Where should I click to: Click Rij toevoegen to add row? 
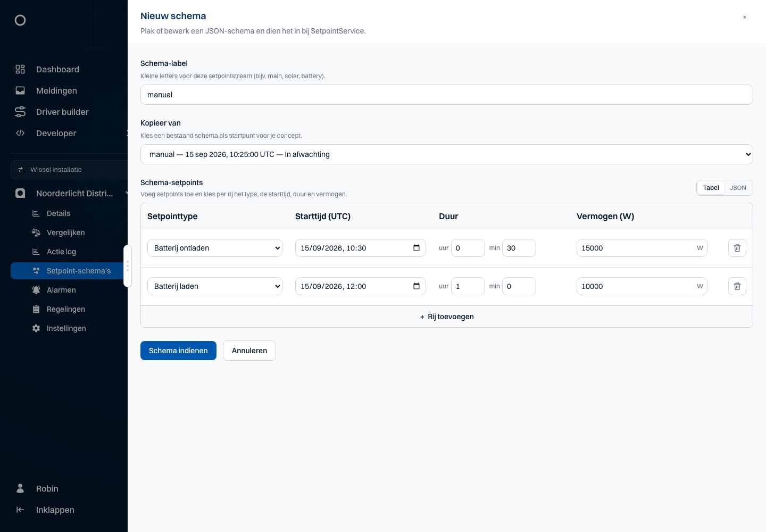(447, 317)
